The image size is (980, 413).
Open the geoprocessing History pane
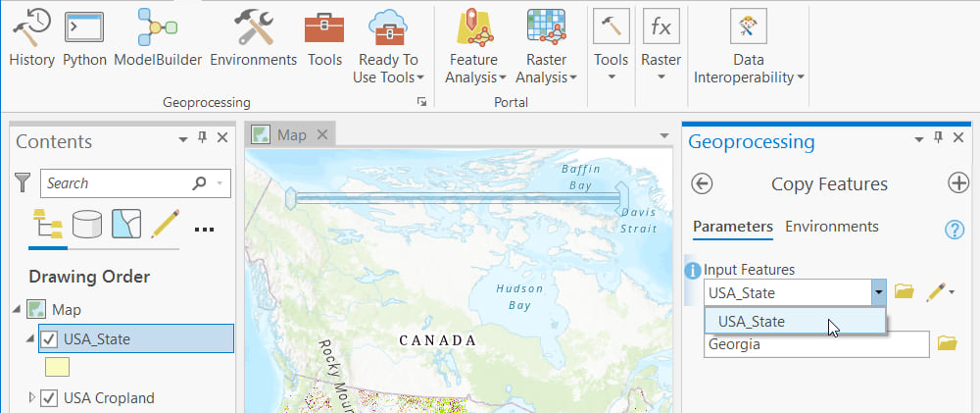pyautogui.click(x=32, y=37)
